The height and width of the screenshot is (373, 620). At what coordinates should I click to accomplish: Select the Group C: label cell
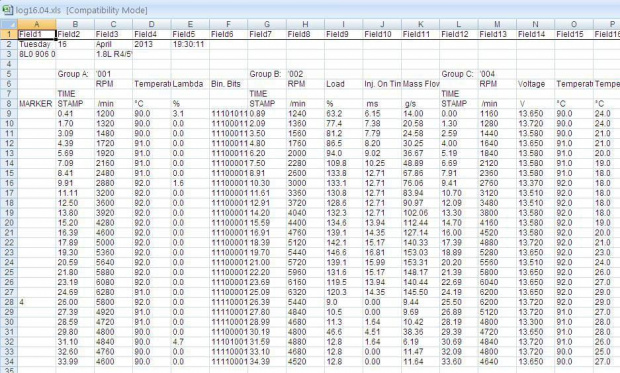coord(458,74)
